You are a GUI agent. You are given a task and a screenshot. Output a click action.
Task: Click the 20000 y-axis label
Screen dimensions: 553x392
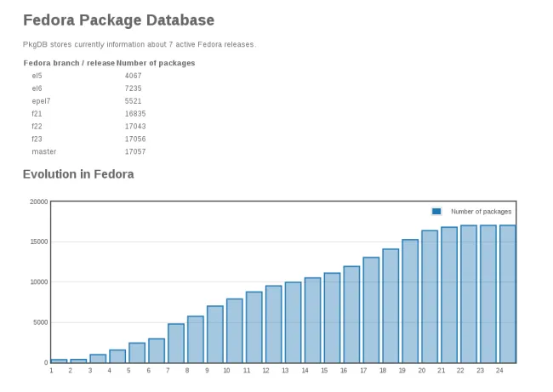(x=39, y=202)
